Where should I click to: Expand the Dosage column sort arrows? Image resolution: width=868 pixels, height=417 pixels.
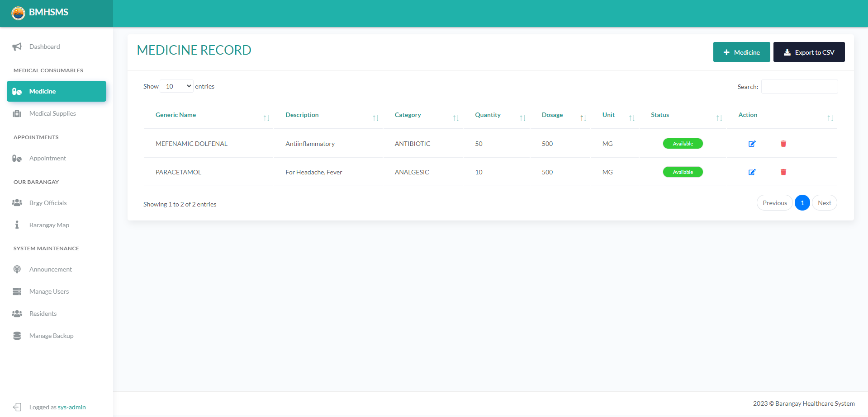point(583,117)
